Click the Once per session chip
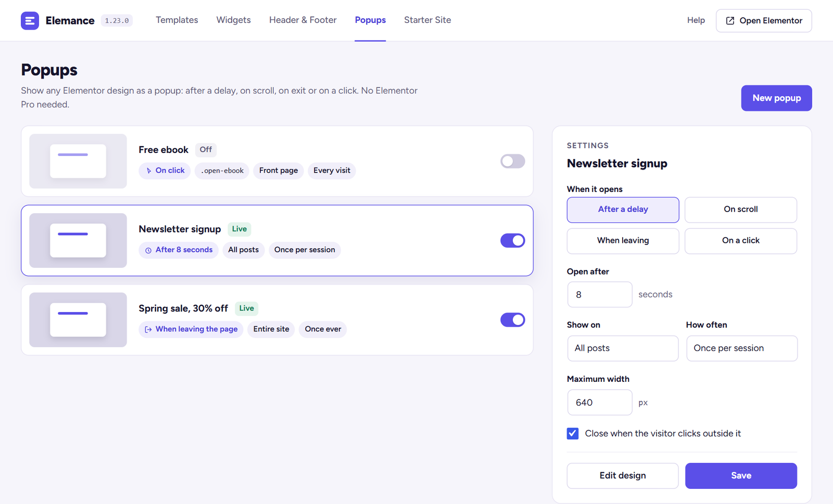The width and height of the screenshot is (833, 504). coord(305,250)
